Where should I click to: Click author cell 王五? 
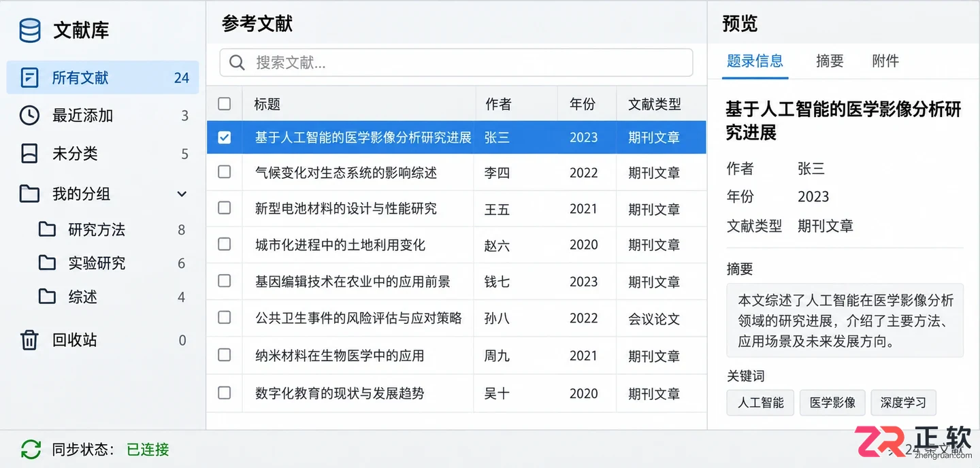point(497,209)
